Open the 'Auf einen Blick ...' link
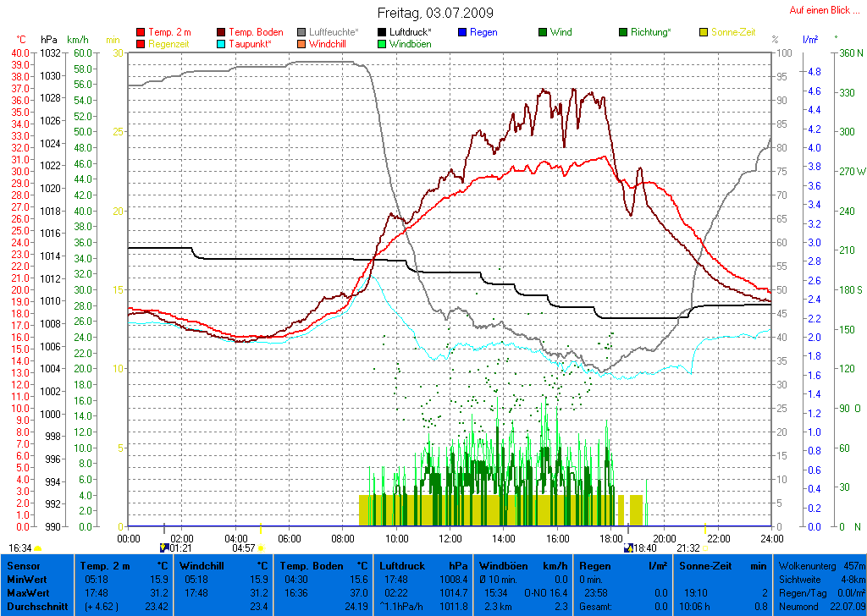 pyautogui.click(x=819, y=10)
